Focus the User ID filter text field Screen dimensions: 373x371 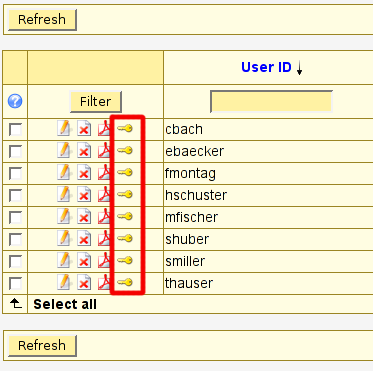tap(271, 101)
